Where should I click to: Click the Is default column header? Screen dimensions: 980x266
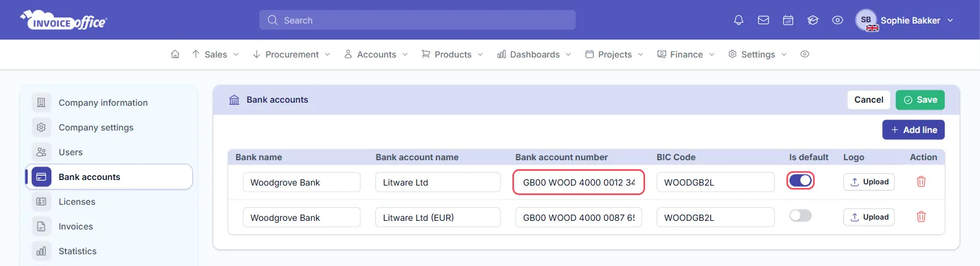(x=809, y=157)
